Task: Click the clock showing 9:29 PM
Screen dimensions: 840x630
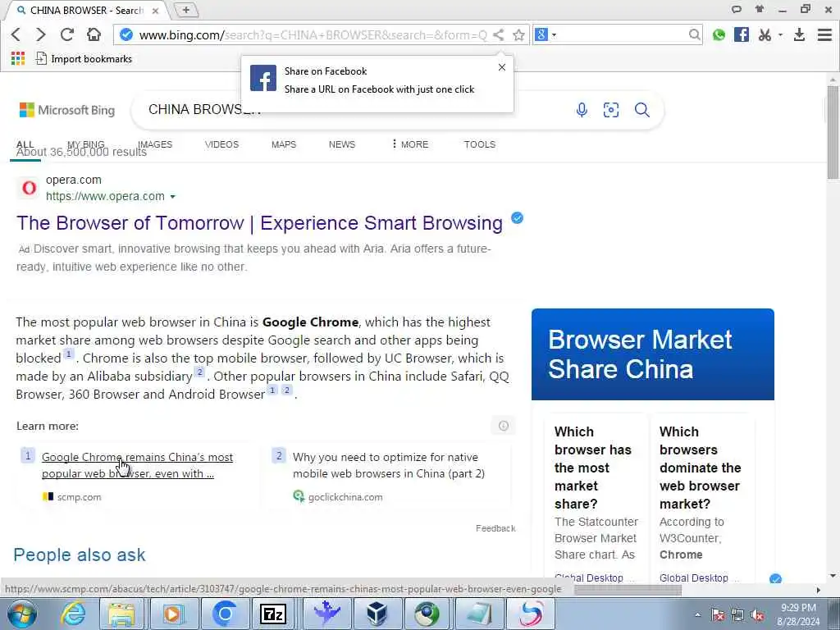Action: tap(798, 608)
